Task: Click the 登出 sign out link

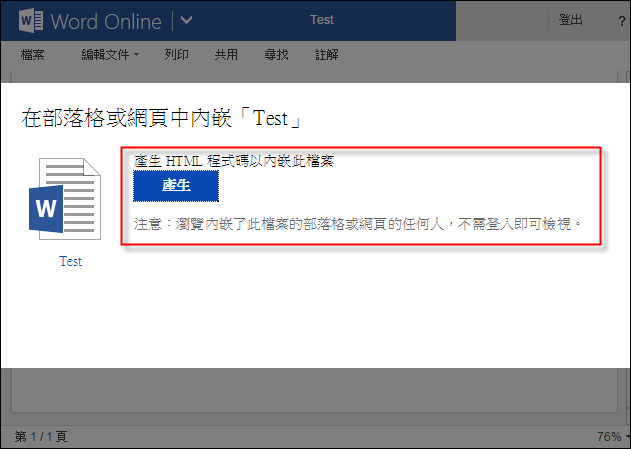Action: click(570, 20)
